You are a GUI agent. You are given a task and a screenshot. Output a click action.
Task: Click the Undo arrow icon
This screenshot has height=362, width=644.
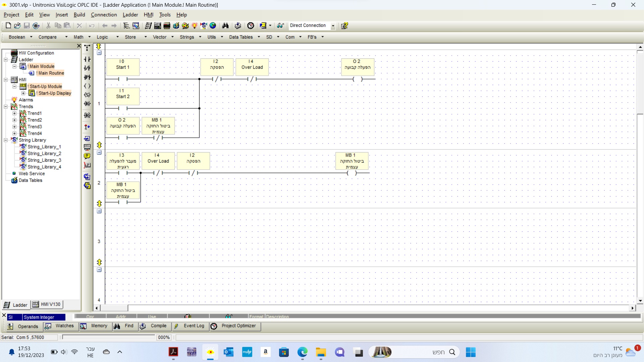(x=92, y=25)
